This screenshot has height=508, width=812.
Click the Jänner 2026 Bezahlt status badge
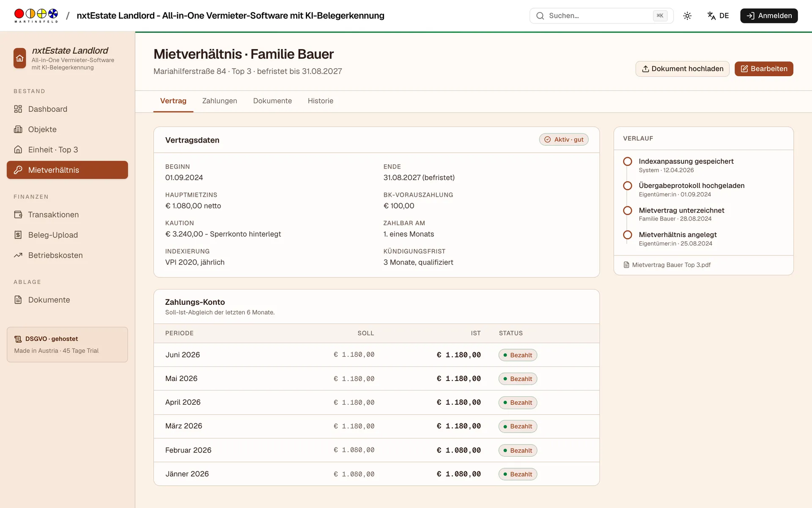point(518,474)
